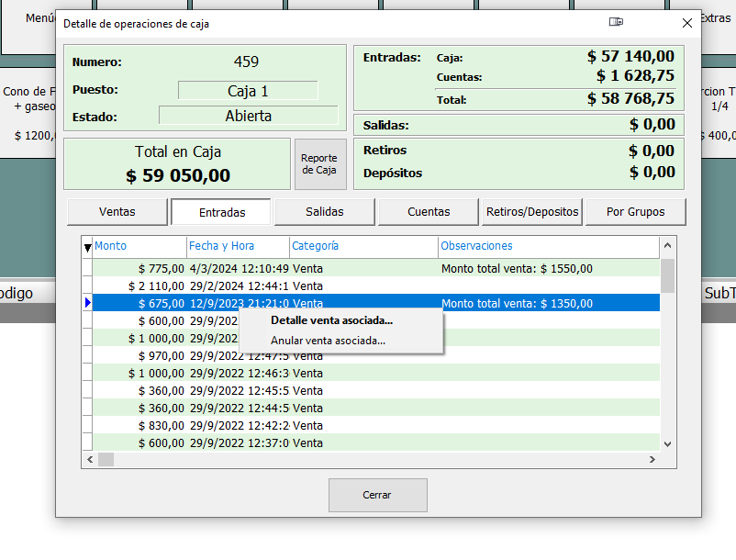
Task: Open the Reporte de Caja button
Action: tap(320, 164)
